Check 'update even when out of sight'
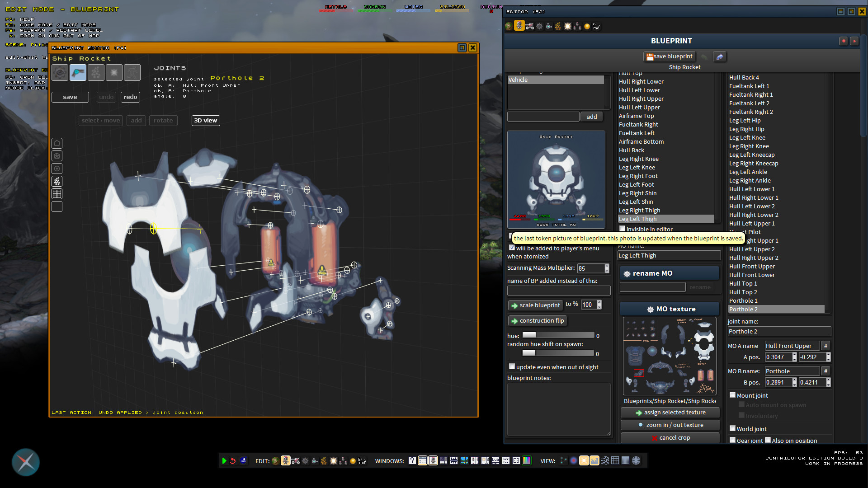Viewport: 868px width, 488px height. coord(512,366)
